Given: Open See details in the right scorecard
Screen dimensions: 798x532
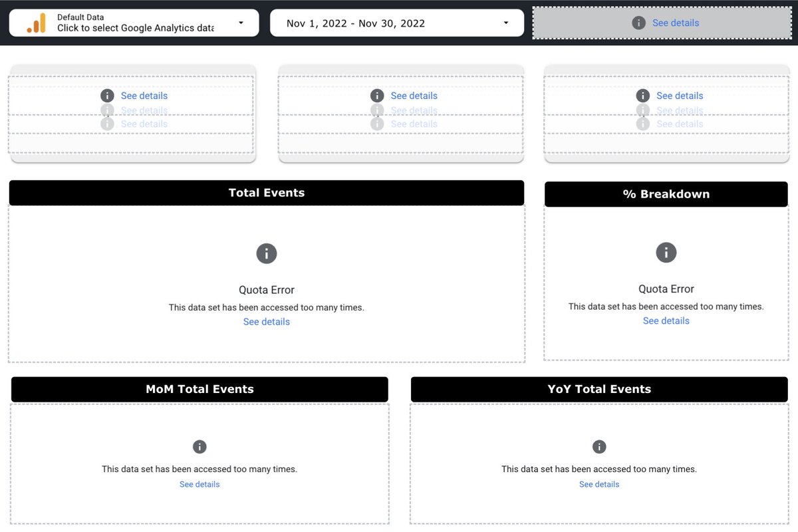Looking at the screenshot, I should pyautogui.click(x=680, y=96).
